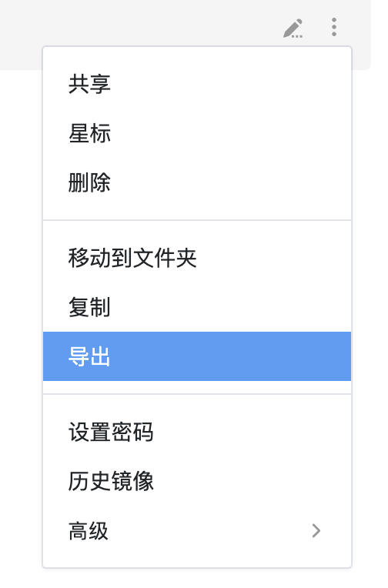Close the menu via three-dot icon
This screenshot has height=588, width=388.
tap(334, 28)
